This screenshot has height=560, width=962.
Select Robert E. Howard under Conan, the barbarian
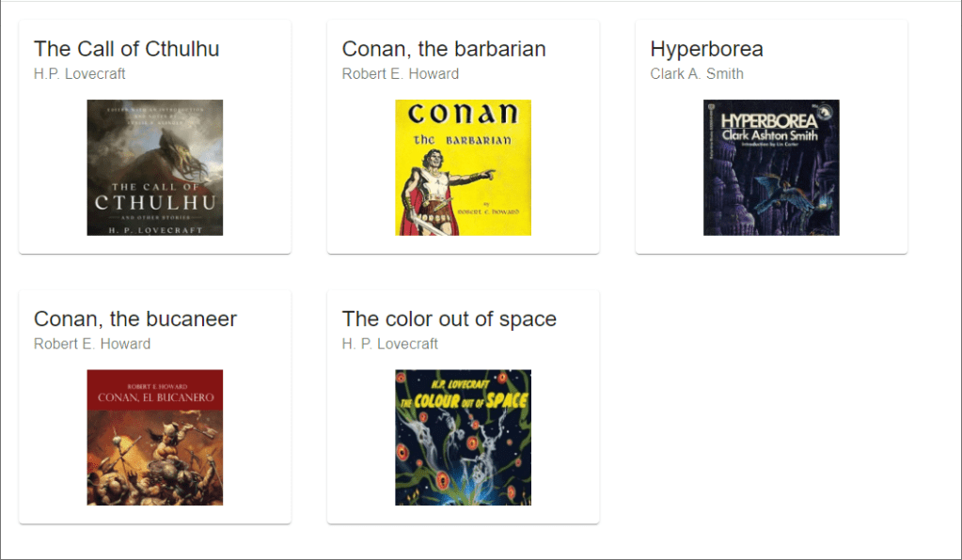[400, 73]
